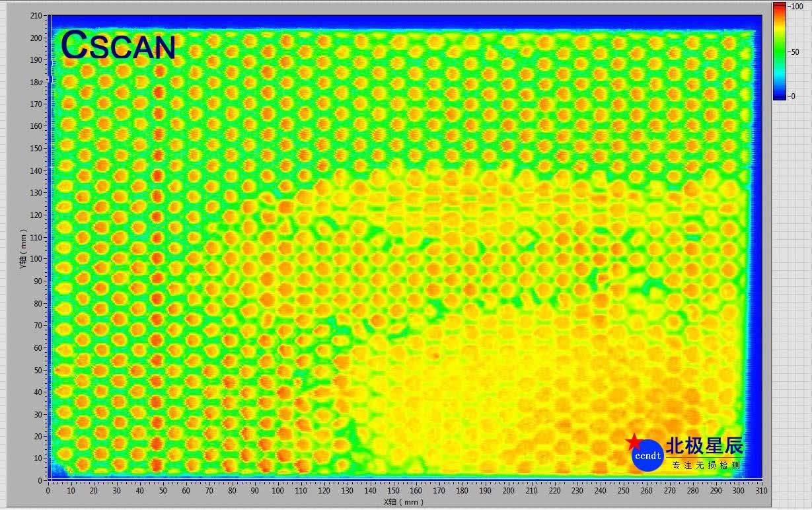Screen dimensions: 812x510
Task: Select the 50 tick on X axis
Action: click(x=163, y=491)
